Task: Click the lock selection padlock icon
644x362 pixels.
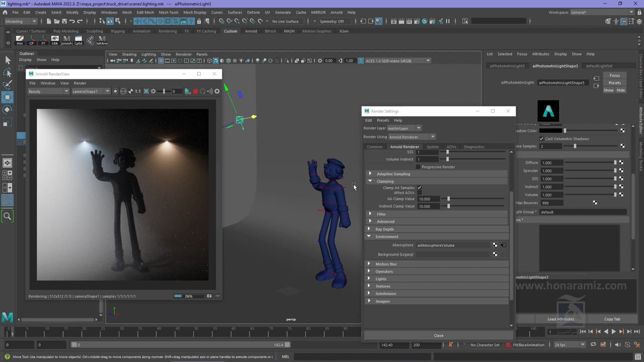Action: point(199,21)
